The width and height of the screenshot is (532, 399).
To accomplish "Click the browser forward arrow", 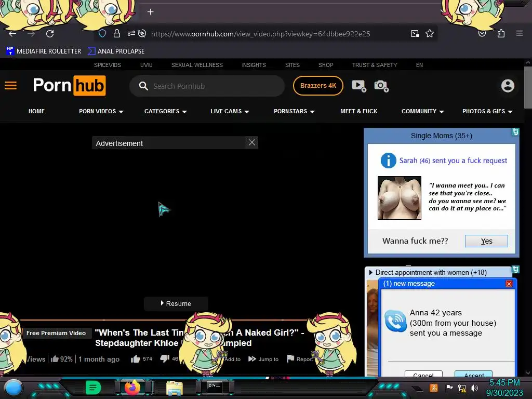I will 31,34.
